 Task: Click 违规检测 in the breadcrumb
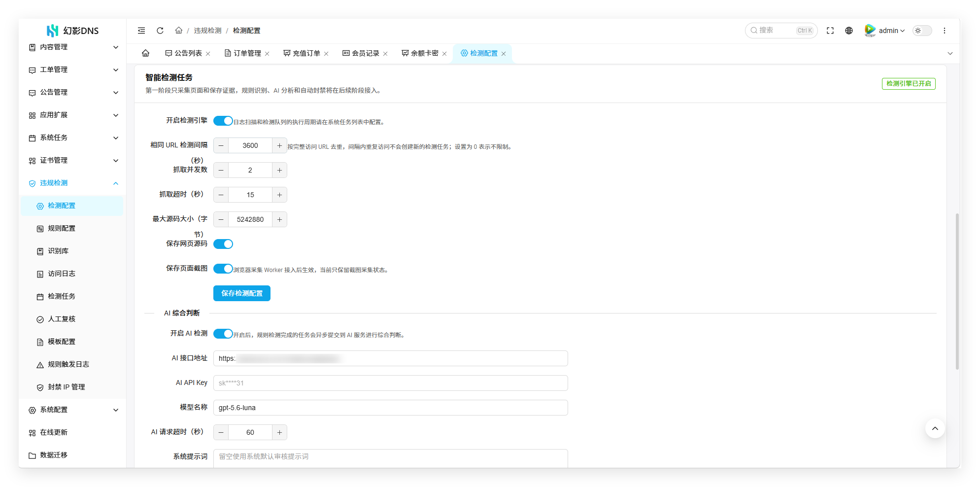click(x=207, y=31)
